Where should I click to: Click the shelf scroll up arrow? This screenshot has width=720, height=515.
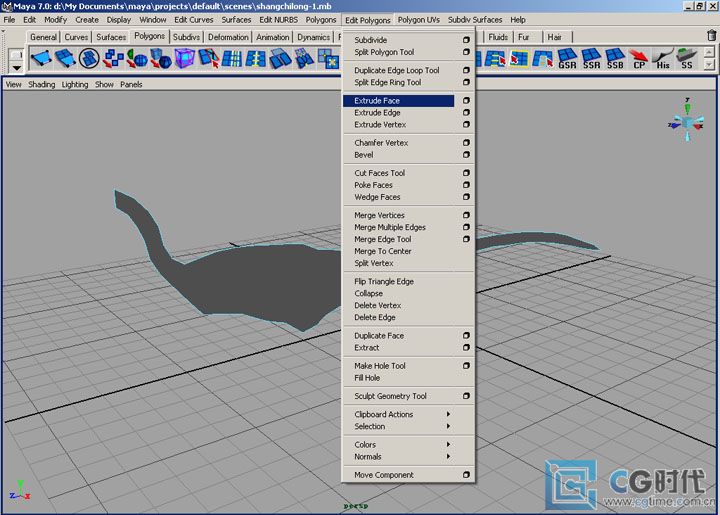click(x=709, y=52)
